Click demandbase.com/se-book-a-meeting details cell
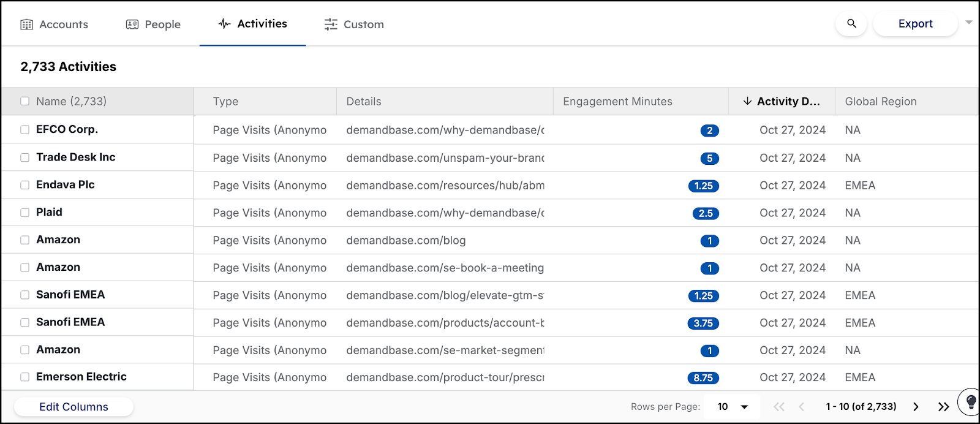 [445, 268]
